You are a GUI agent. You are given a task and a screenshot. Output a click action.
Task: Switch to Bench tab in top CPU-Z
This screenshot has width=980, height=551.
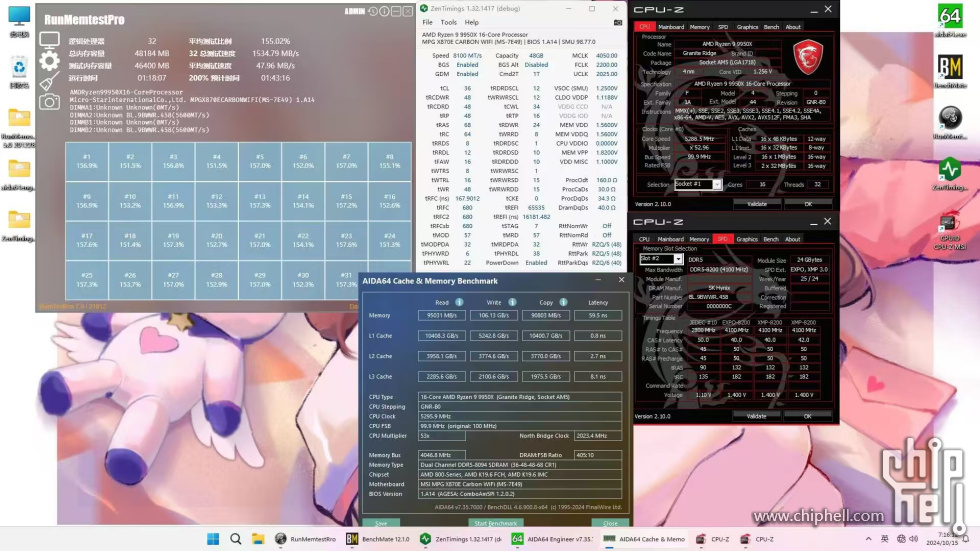tap(771, 27)
